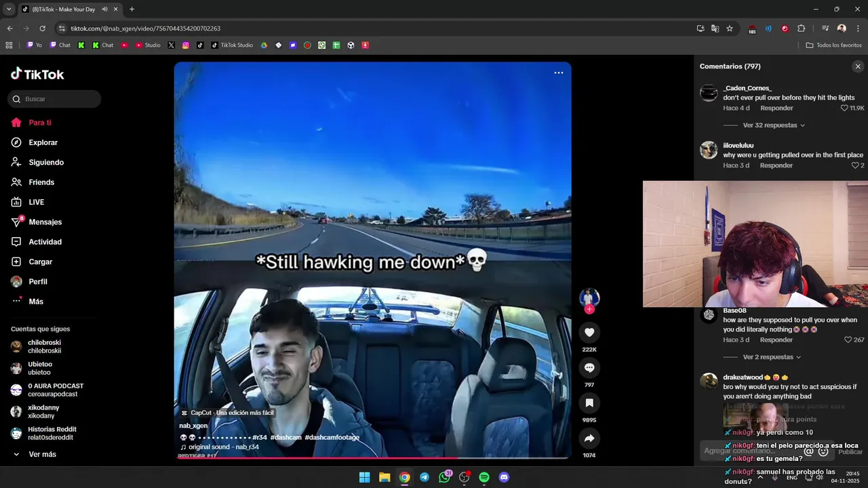Open the X bookmark icon

tap(171, 45)
